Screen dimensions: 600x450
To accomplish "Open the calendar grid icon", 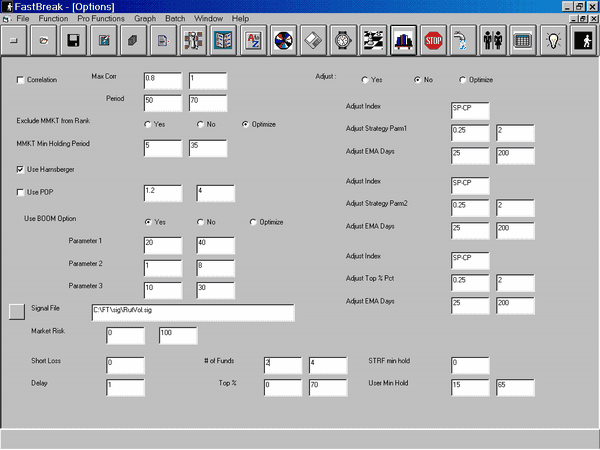I will (x=522, y=41).
